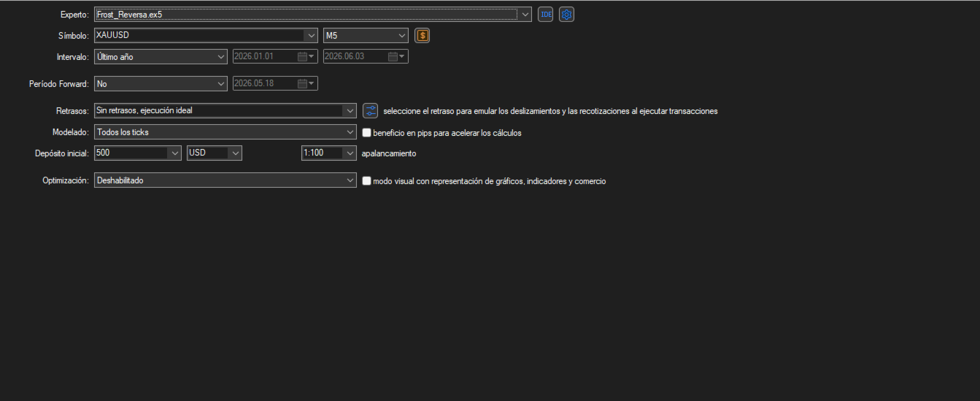
Task: Open the USD currency dropdown
Action: (235, 153)
